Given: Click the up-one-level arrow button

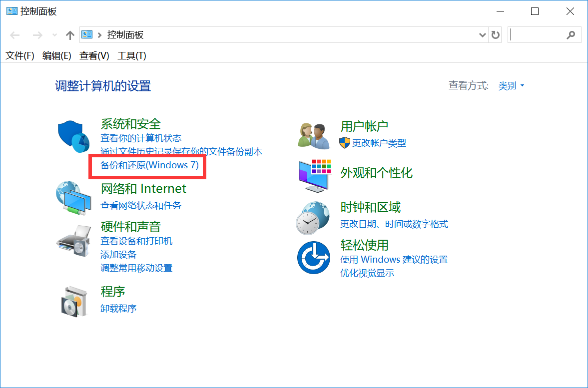Looking at the screenshot, I should click(x=70, y=35).
